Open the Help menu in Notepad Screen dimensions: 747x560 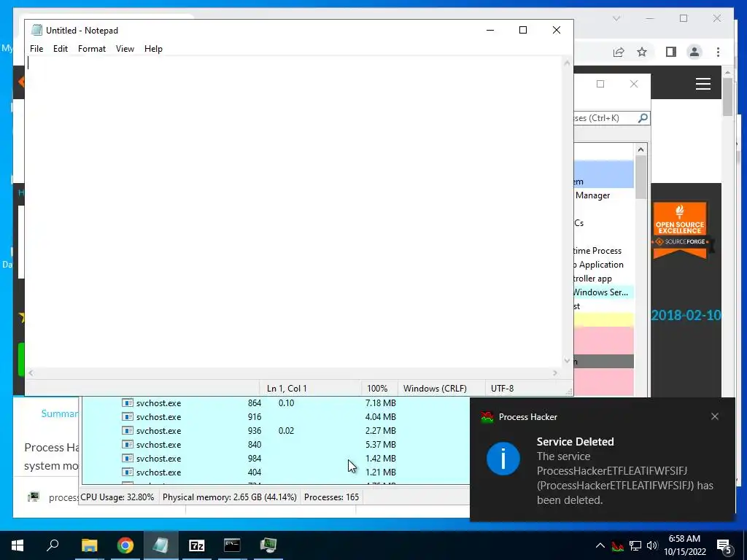click(153, 49)
